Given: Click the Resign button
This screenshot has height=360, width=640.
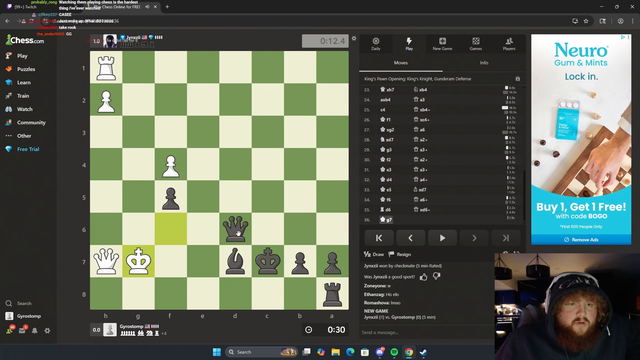Looking at the screenshot, I should click(x=400, y=254).
